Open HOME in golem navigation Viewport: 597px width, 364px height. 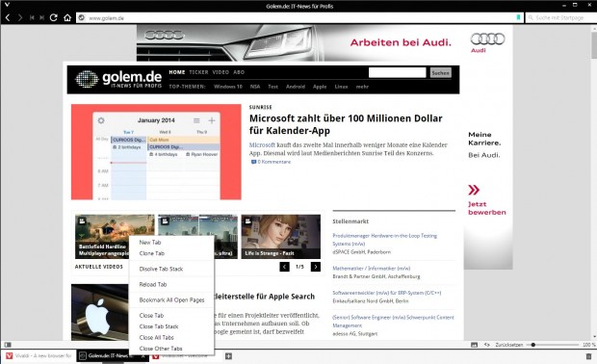point(177,72)
